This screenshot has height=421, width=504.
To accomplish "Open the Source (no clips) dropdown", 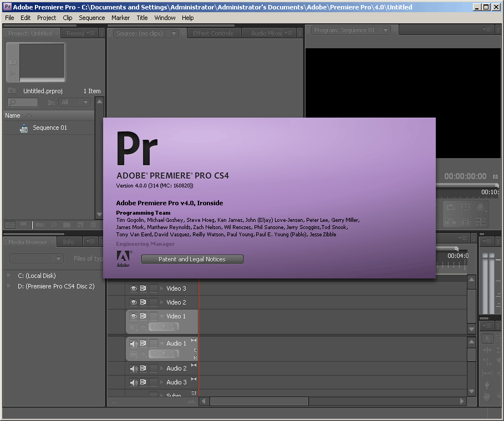I will (174, 33).
